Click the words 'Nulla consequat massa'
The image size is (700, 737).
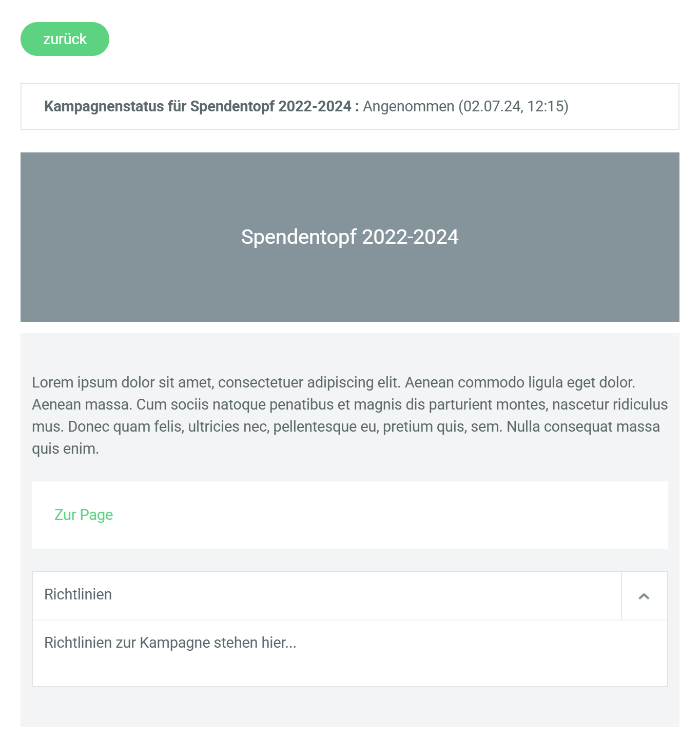pos(583,426)
